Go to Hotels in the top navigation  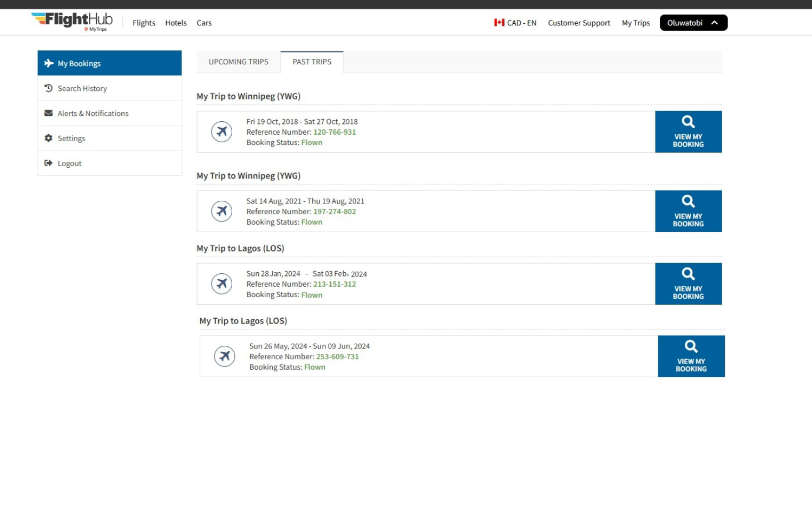(x=176, y=23)
